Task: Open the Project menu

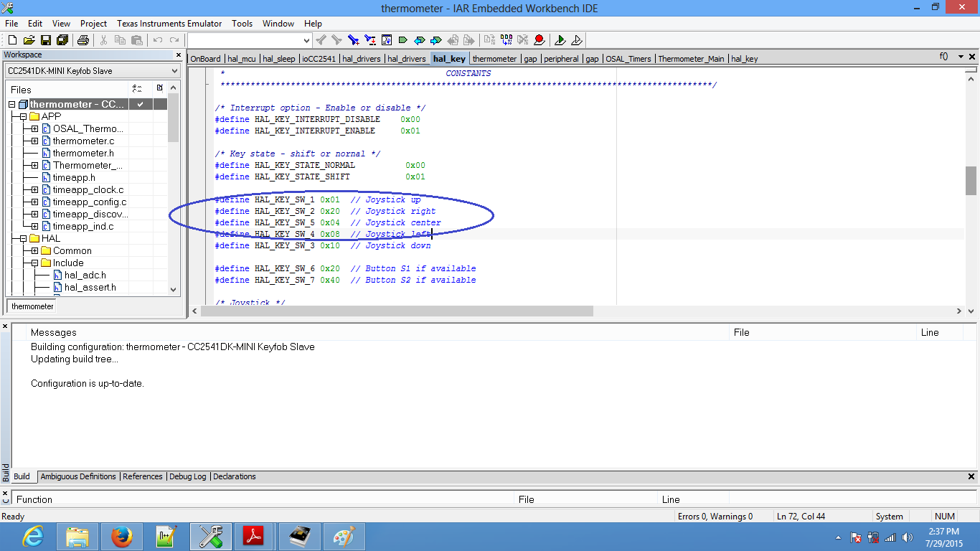Action: tap(93, 24)
